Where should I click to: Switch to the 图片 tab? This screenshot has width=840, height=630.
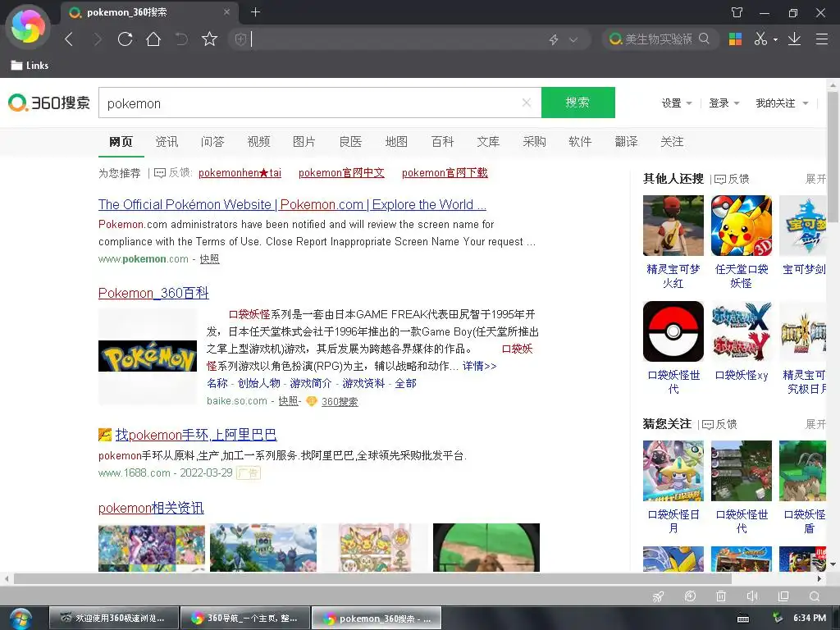(x=304, y=141)
